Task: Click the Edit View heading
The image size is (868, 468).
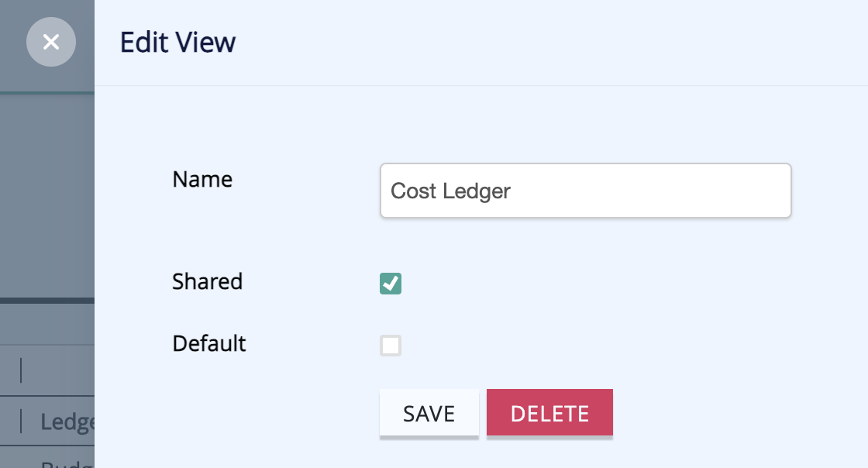Action: [x=177, y=42]
